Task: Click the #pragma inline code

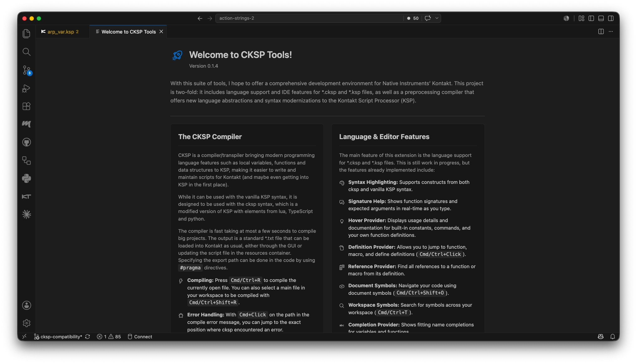Action: click(x=190, y=268)
